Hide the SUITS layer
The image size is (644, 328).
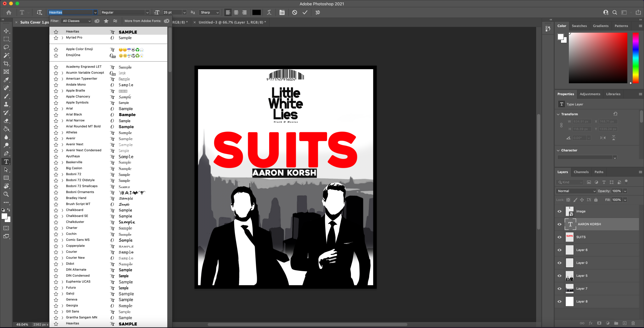pos(559,237)
